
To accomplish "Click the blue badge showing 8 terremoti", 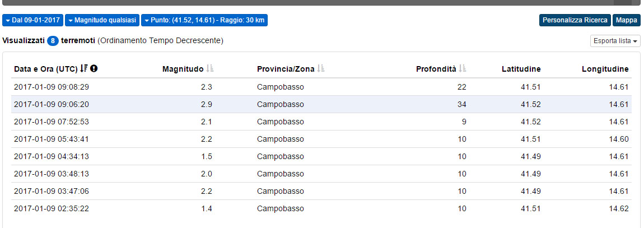I will (x=53, y=41).
